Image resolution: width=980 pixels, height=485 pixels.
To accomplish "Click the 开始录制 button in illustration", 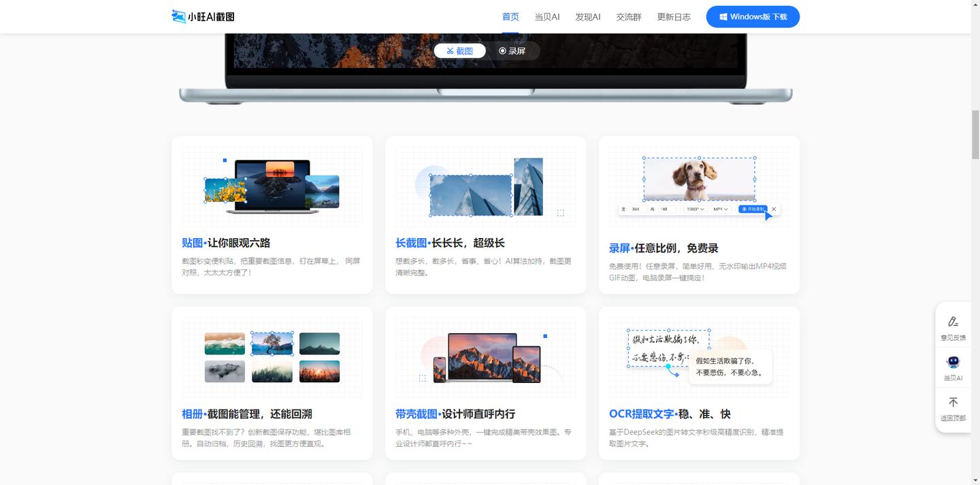I will [753, 210].
